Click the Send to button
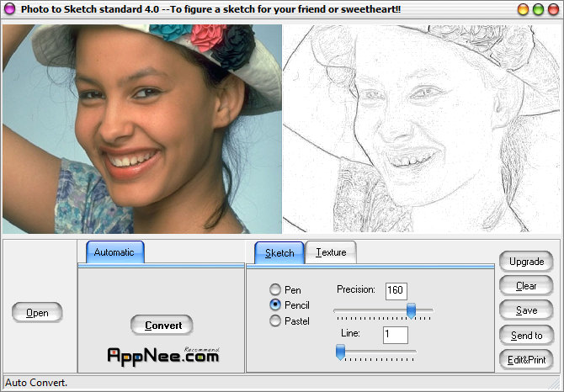Image resolution: width=564 pixels, height=392 pixels. click(526, 336)
